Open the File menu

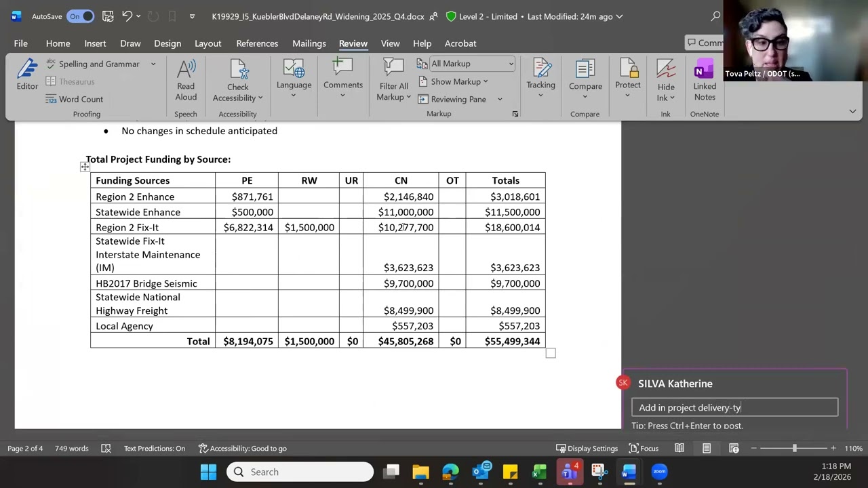21,43
